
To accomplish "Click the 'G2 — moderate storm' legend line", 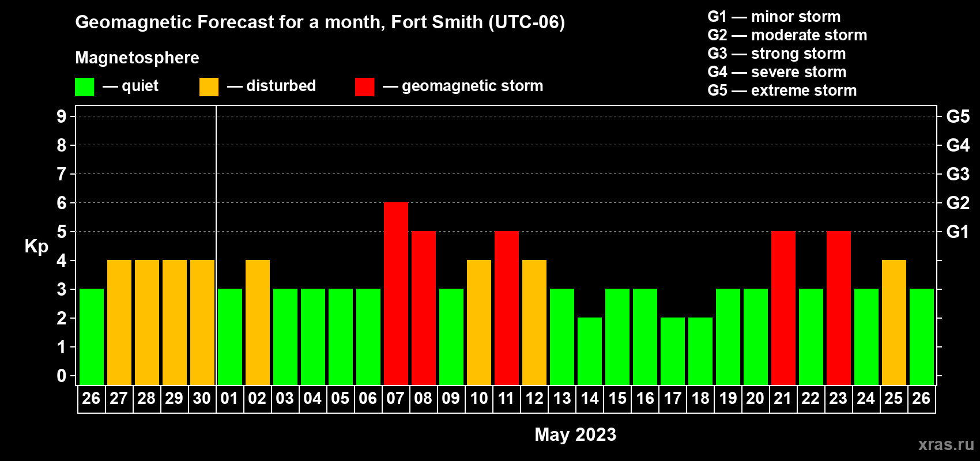I will pos(787,35).
